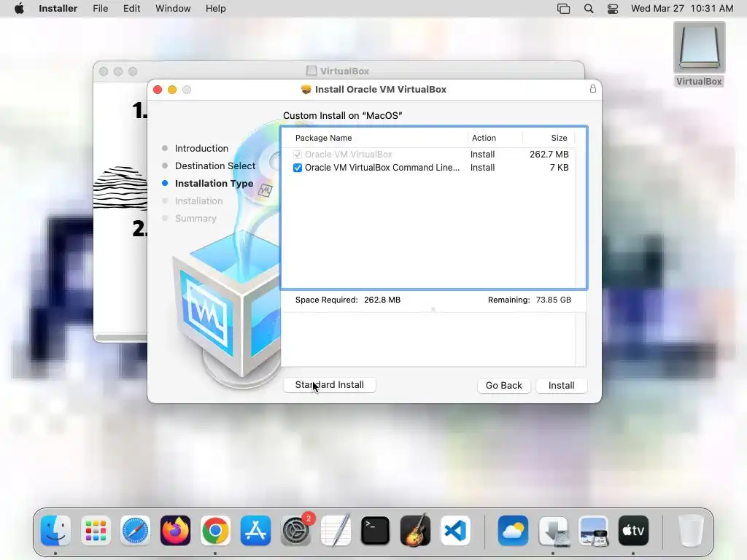
Task: Click the VirtualBox package icon in title
Action: [306, 90]
